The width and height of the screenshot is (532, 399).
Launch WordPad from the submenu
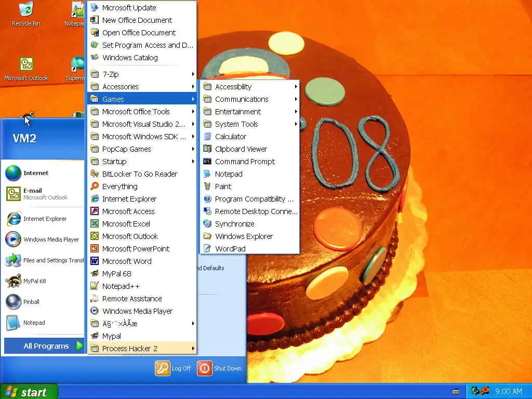point(250,249)
